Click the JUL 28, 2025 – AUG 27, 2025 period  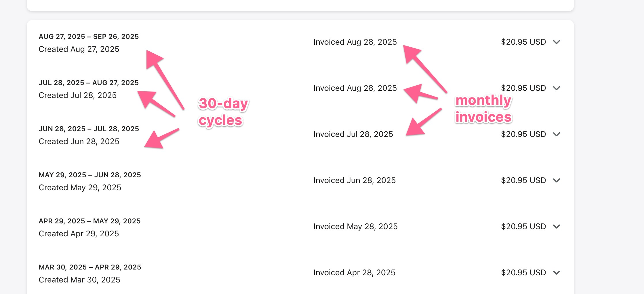coord(89,83)
